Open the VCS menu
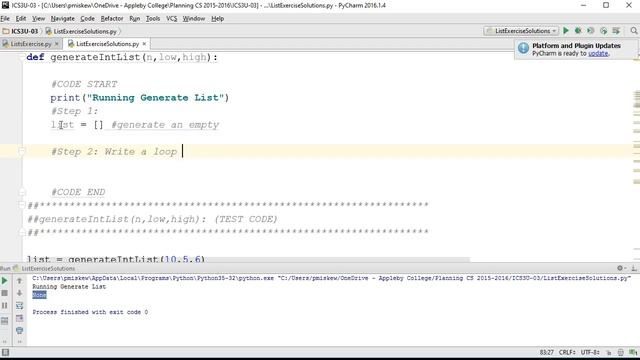Image resolution: width=640 pixels, height=360 pixels. pyautogui.click(x=171, y=18)
